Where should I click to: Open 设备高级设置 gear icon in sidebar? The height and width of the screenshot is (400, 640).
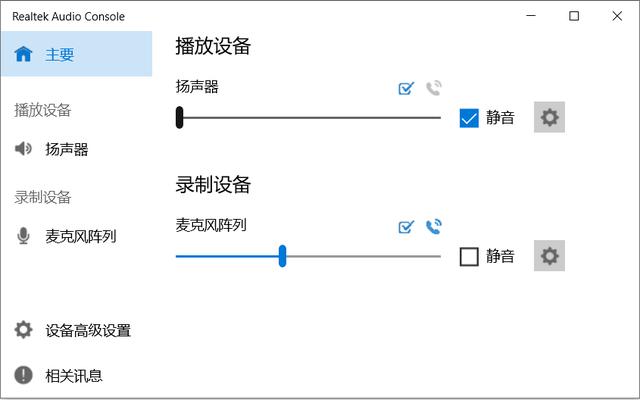(23, 330)
